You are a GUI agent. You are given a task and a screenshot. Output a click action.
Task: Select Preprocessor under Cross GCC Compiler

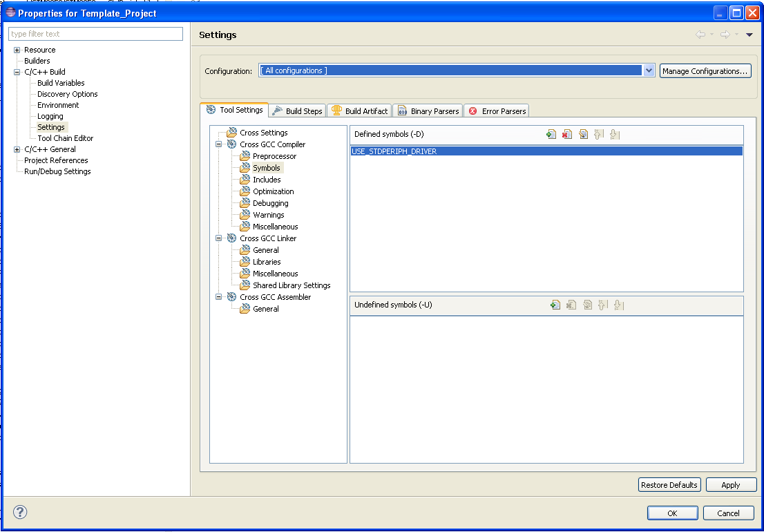tap(274, 156)
